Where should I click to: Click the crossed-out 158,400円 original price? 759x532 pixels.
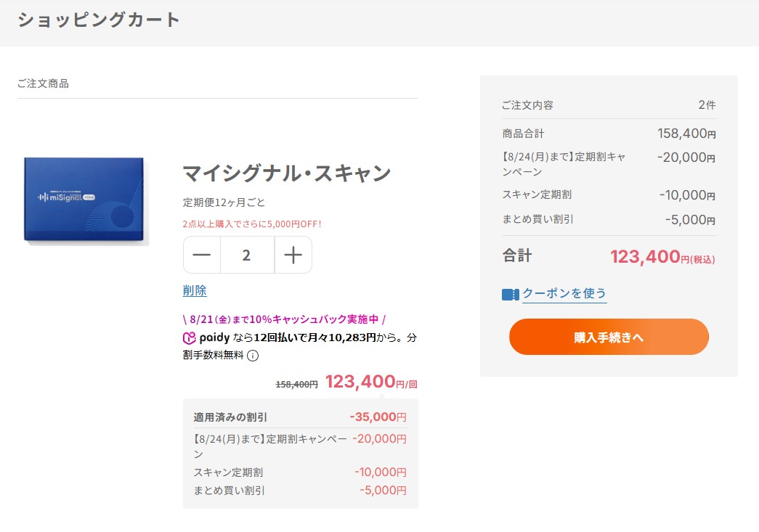(297, 385)
